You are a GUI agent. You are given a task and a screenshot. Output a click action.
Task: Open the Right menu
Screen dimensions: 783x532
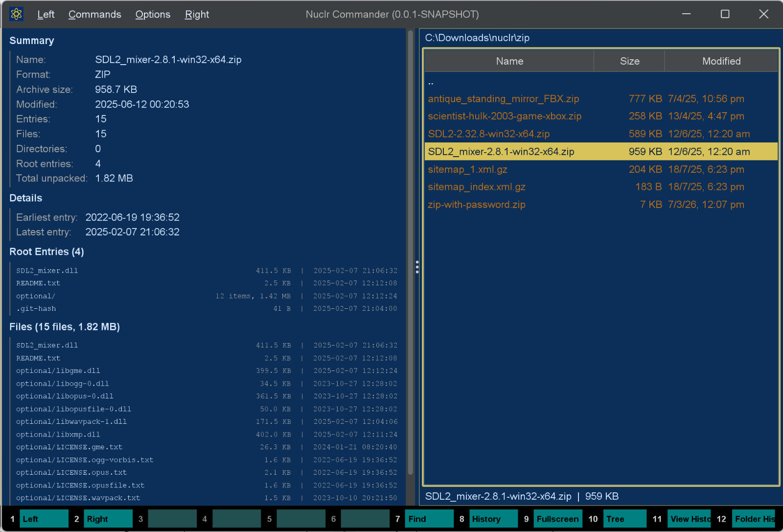point(197,14)
